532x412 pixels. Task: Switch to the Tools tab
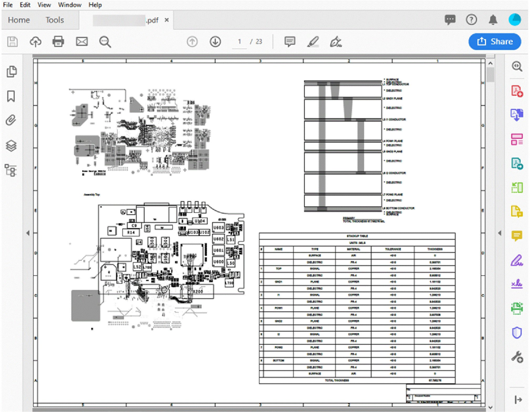pyautogui.click(x=55, y=20)
